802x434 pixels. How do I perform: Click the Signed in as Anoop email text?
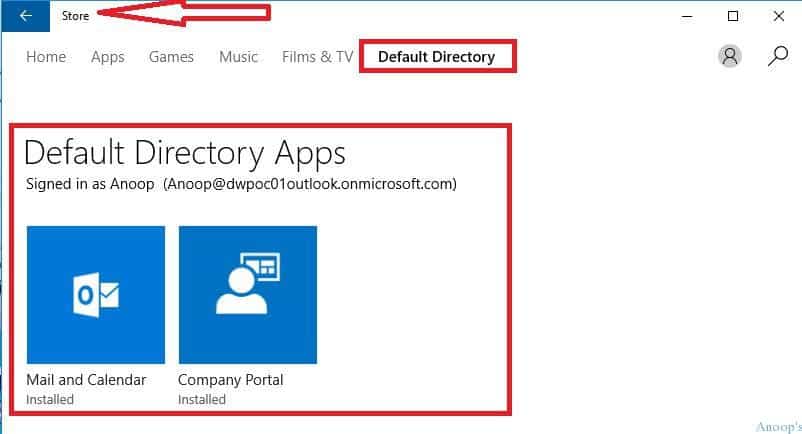241,184
